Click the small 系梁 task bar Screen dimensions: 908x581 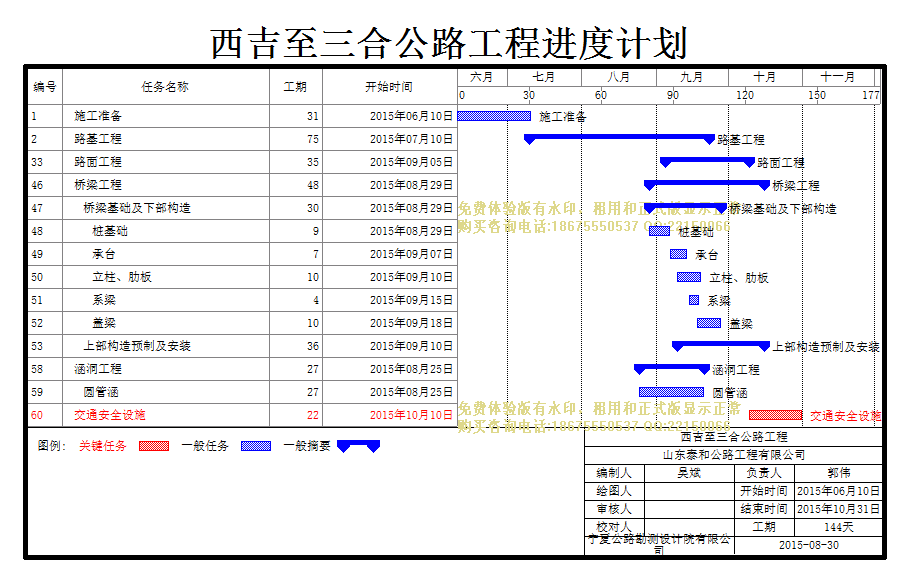(694, 300)
